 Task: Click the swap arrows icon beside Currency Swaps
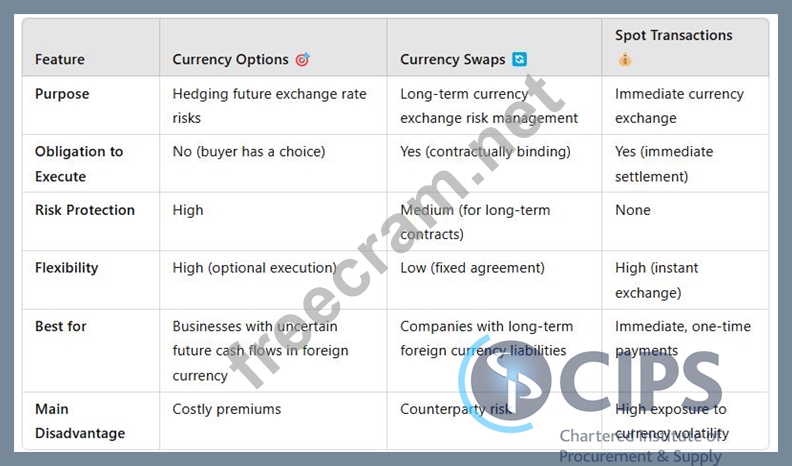coord(519,59)
